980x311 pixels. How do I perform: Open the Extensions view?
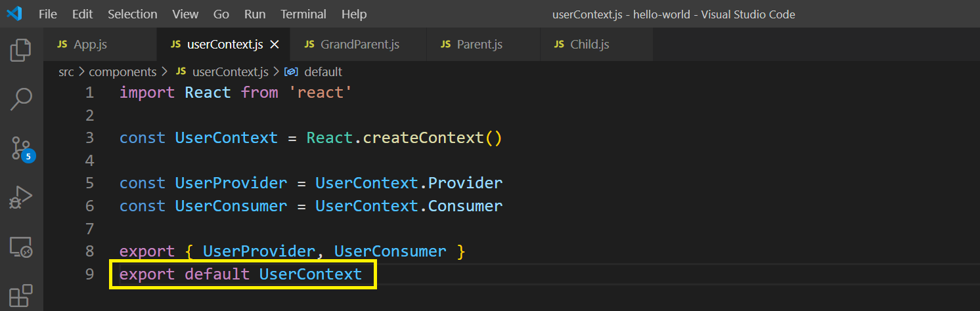21,296
